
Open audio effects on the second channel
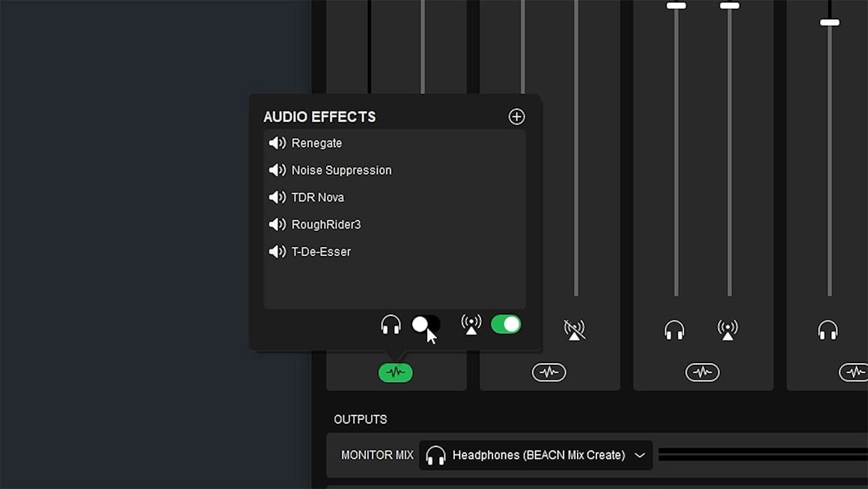(x=548, y=372)
